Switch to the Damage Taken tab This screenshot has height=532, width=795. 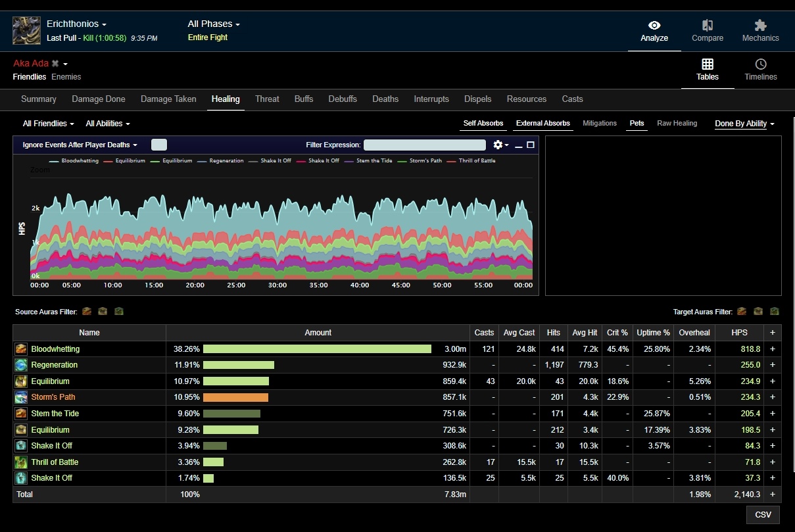[168, 99]
